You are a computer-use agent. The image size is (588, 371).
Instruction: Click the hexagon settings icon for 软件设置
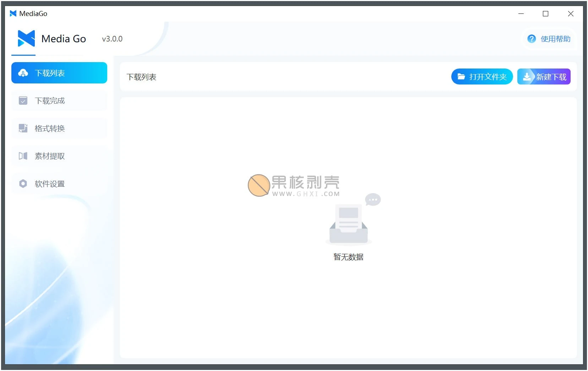[23, 184]
